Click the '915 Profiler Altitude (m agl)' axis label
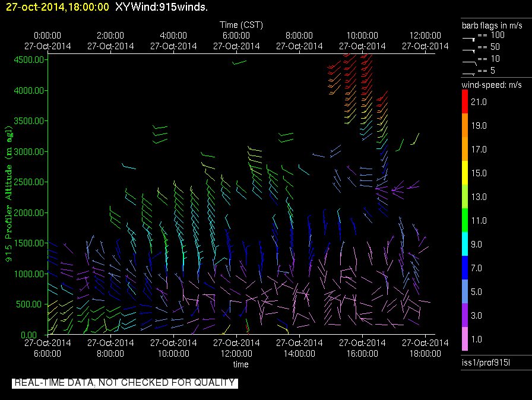532x400 pixels. pyautogui.click(x=8, y=193)
